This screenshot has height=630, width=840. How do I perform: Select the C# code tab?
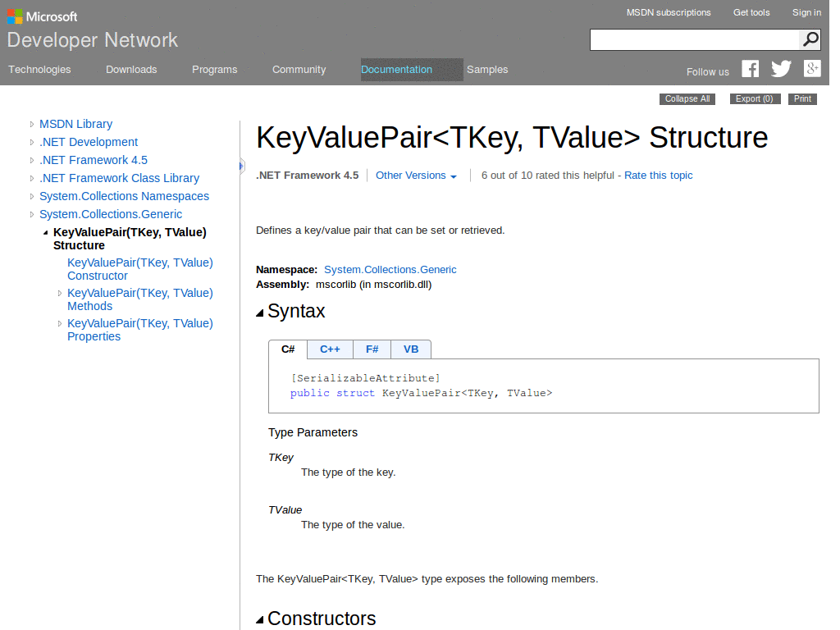288,349
